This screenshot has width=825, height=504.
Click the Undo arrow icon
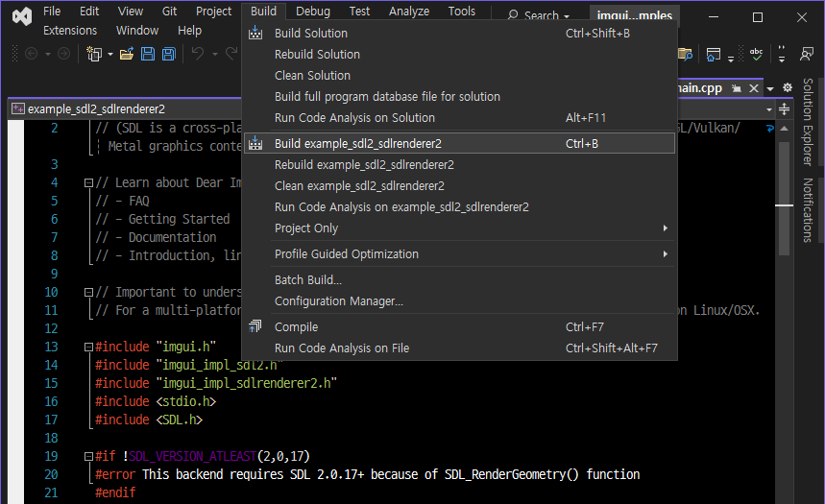pyautogui.click(x=198, y=54)
